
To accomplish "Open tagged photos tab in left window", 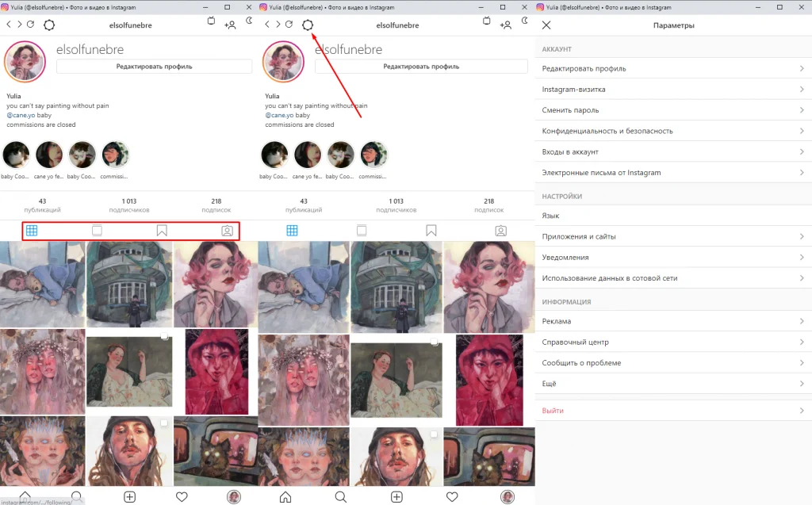I will click(x=227, y=231).
